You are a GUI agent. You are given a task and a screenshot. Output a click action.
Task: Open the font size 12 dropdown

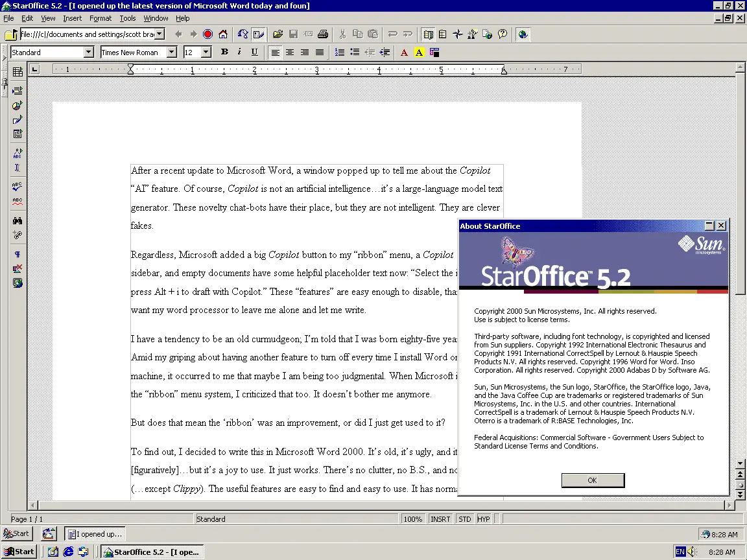tap(206, 52)
